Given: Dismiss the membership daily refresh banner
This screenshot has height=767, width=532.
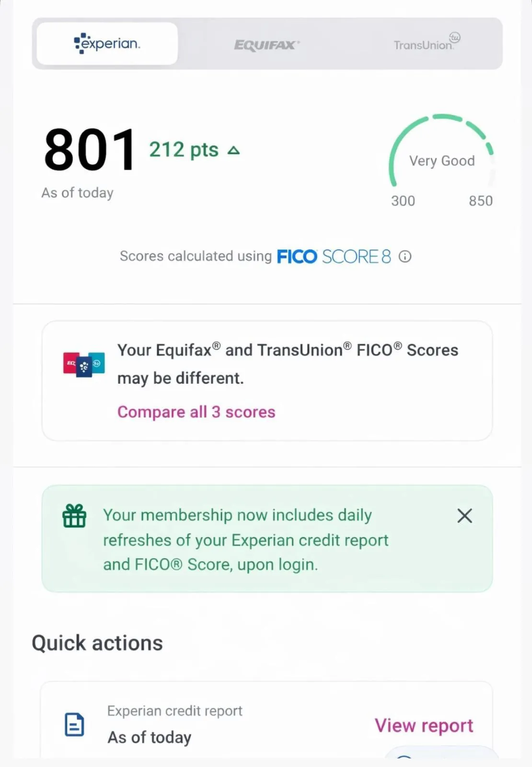Looking at the screenshot, I should pyautogui.click(x=464, y=516).
